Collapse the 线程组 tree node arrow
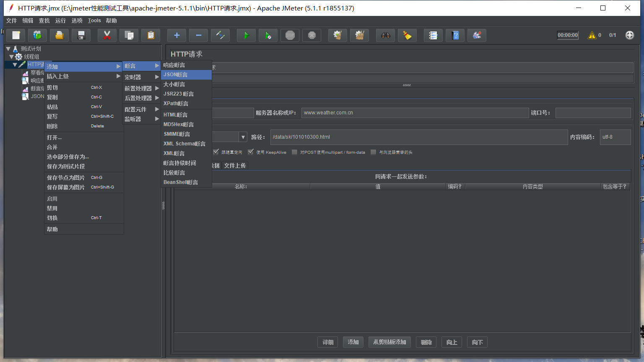 click(11, 57)
